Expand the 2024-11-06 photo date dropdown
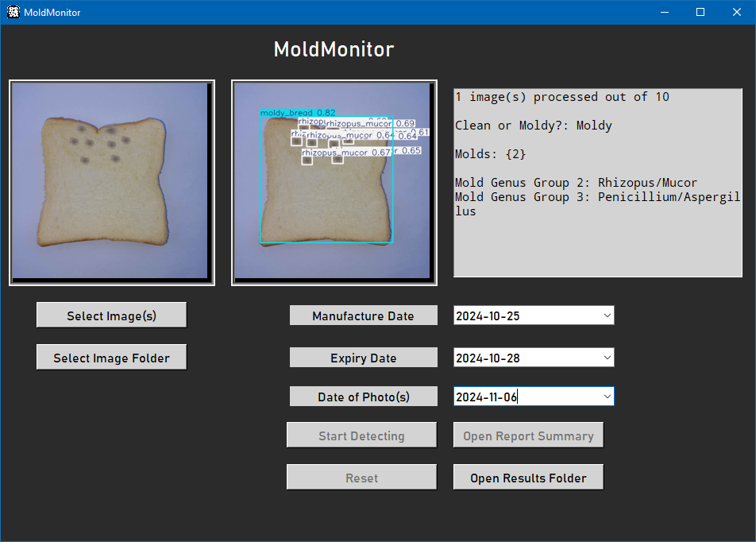The height and width of the screenshot is (542, 756). [607, 396]
